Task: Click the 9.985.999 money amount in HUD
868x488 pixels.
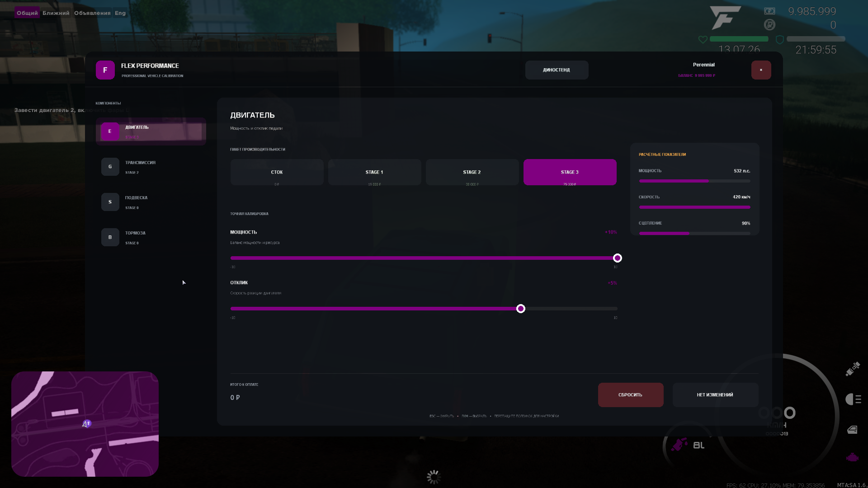Action: click(x=812, y=11)
